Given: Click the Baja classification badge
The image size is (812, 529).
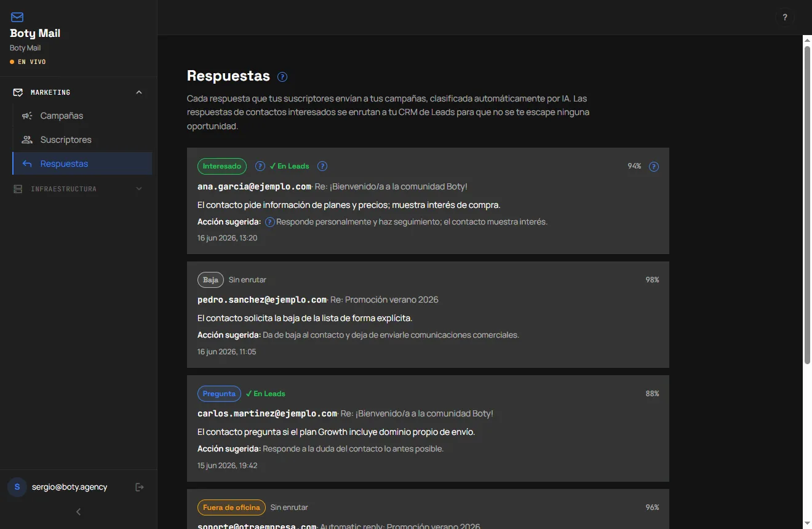Looking at the screenshot, I should coord(210,280).
